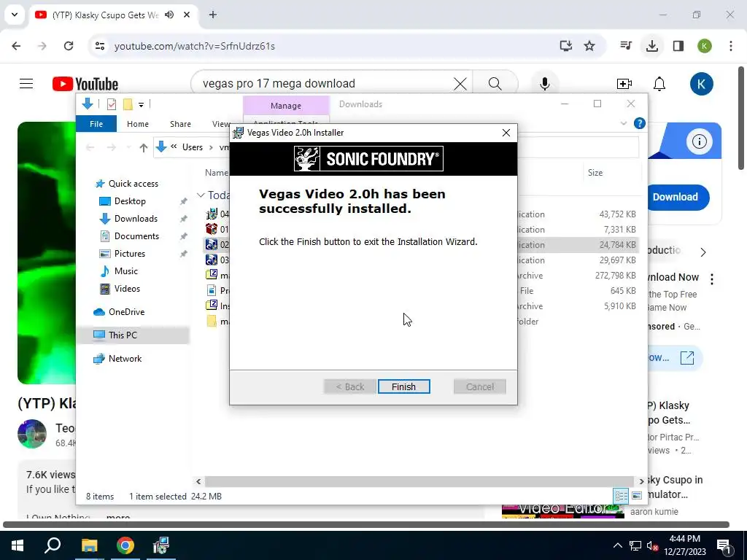747x560 pixels.
Task: Click the Chrome address bar URL
Action: point(194,46)
